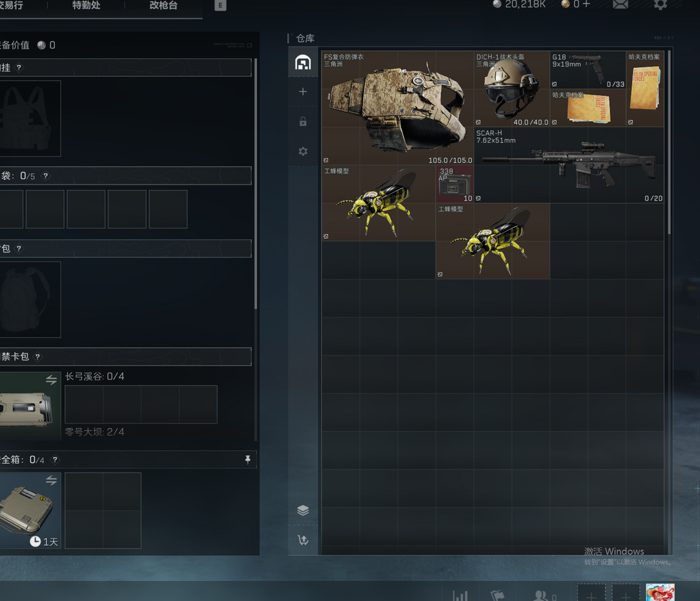Select the SCAR-H 7.62x51mm rifle

[569, 164]
